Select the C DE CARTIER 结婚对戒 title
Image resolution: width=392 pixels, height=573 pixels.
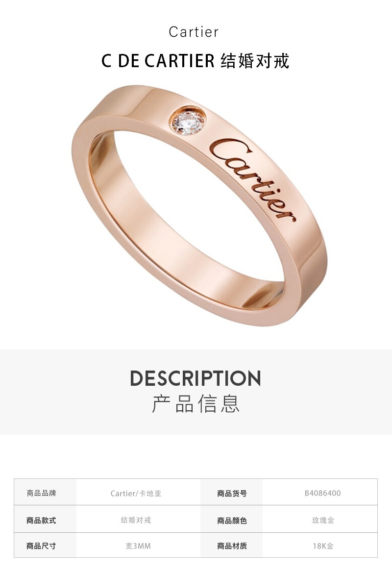(x=196, y=61)
